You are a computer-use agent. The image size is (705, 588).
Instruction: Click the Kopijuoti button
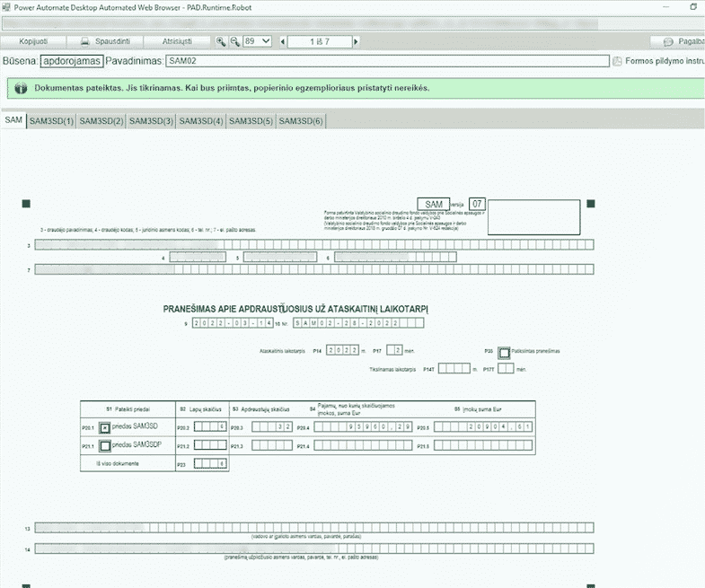34,42
